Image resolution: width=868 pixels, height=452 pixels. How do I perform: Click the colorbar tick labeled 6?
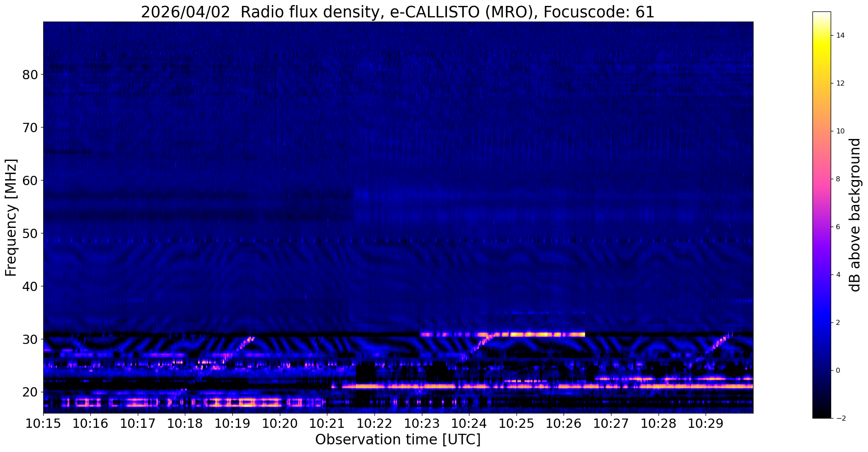pyautogui.click(x=838, y=227)
